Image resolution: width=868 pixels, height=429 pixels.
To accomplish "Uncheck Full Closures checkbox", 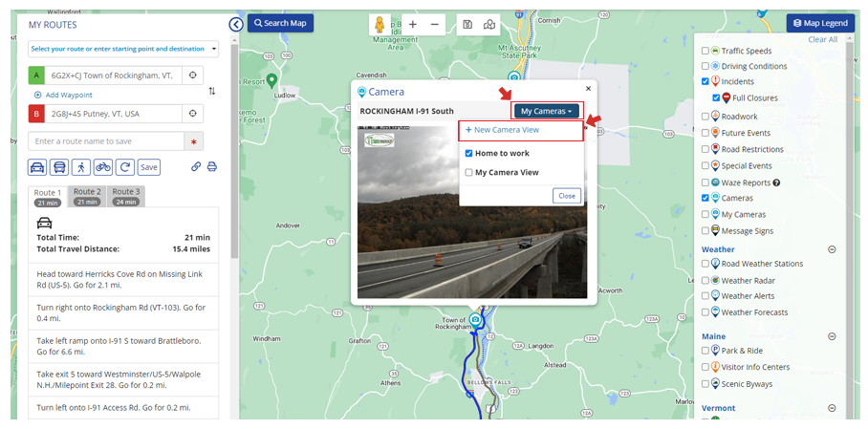I will 716,98.
